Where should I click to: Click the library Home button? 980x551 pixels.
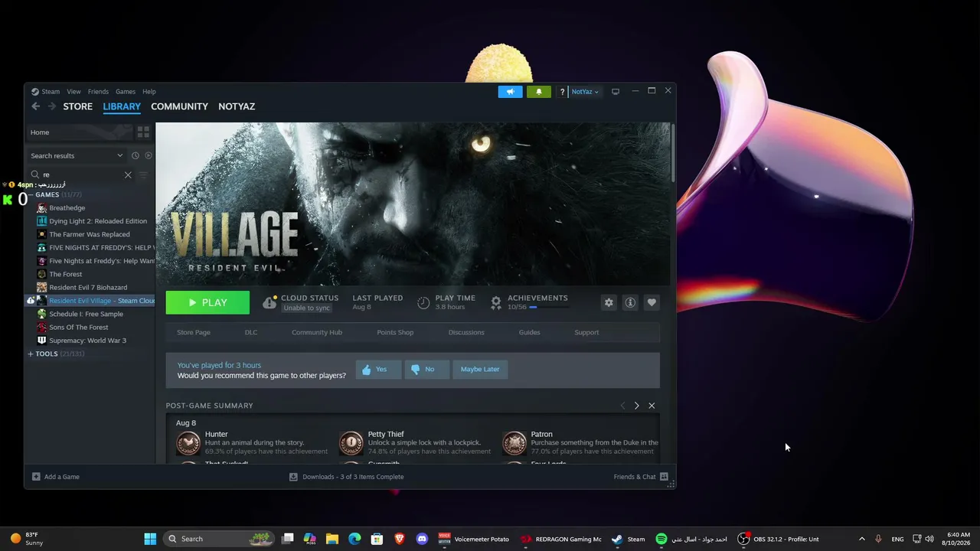(79, 132)
